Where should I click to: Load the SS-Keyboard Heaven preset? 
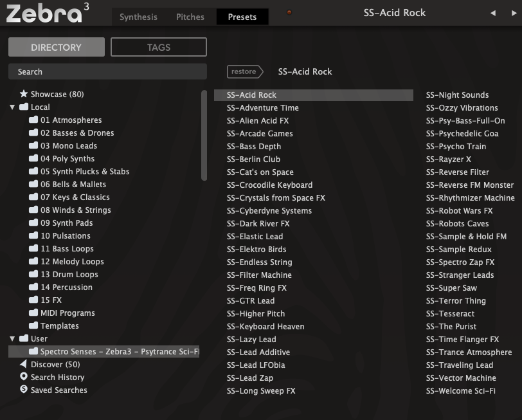pyautogui.click(x=265, y=326)
